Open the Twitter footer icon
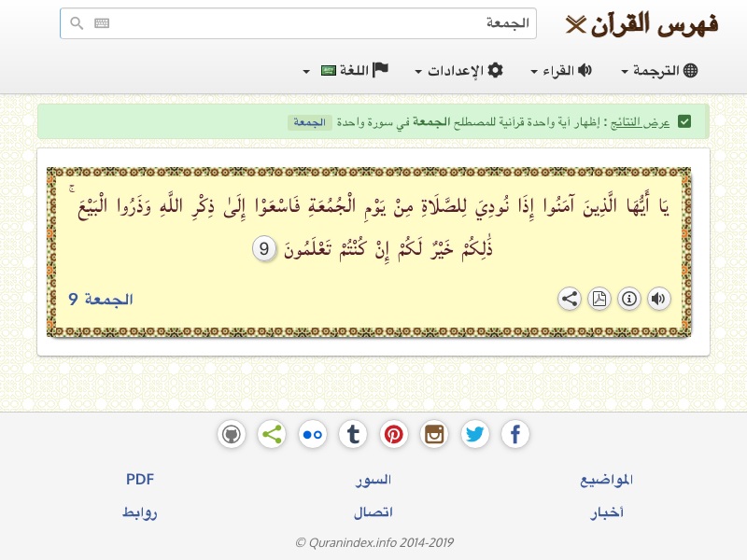 (475, 434)
